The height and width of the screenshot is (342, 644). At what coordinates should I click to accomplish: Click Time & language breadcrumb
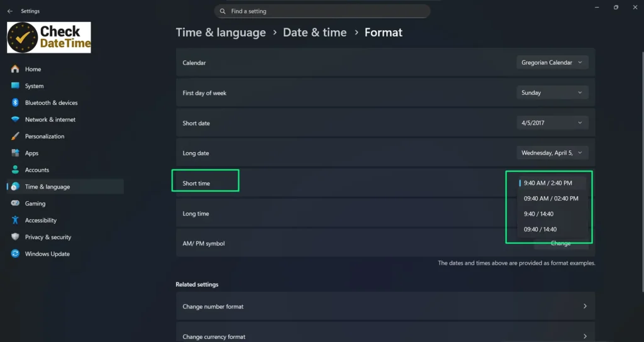click(x=221, y=33)
